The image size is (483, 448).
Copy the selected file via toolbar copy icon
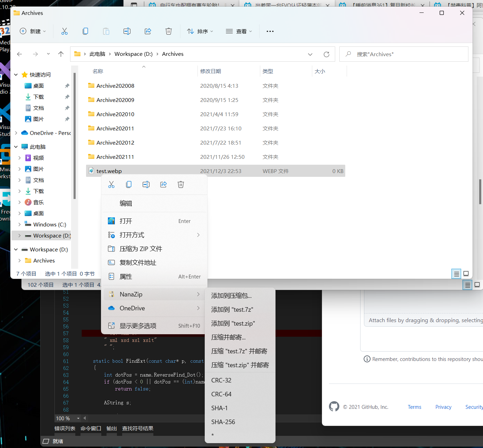(85, 31)
